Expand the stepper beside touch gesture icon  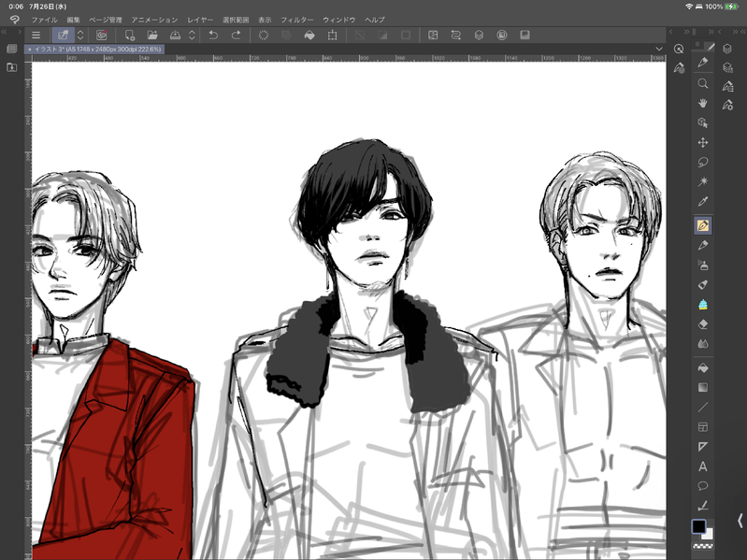[80, 35]
